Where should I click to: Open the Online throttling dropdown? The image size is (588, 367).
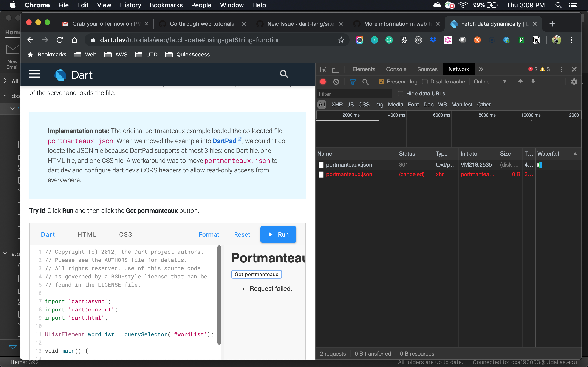tap(491, 82)
